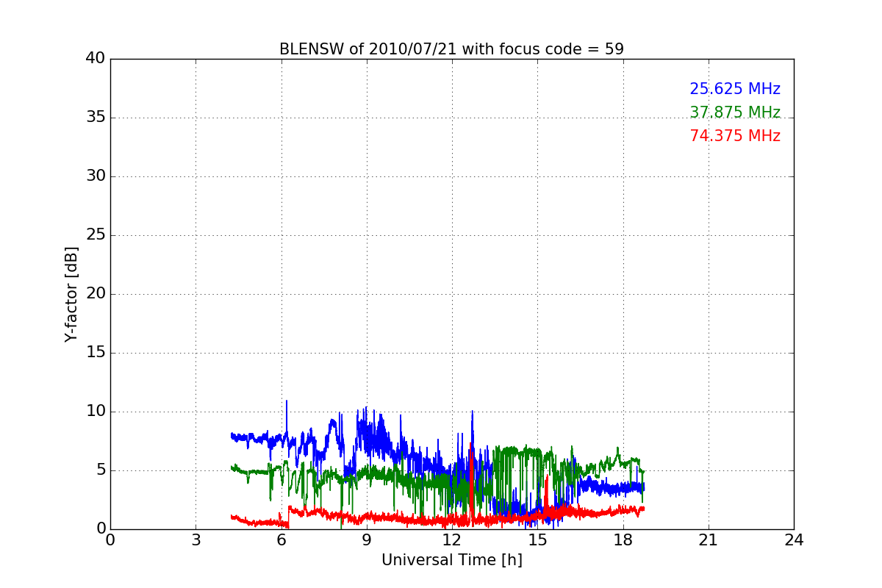
Task: Click the x-axis tick label 9
Action: 367,540
